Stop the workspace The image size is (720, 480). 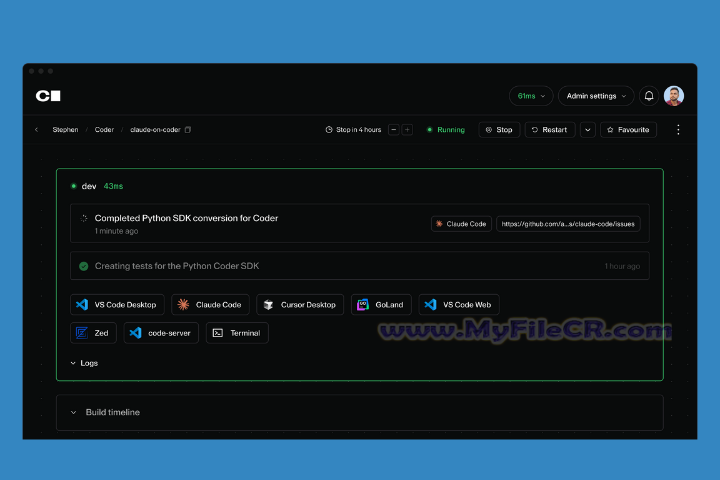499,130
